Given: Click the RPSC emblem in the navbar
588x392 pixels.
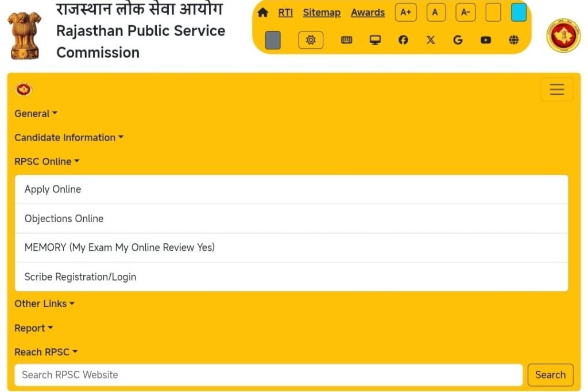Looking at the screenshot, I should (24, 90).
